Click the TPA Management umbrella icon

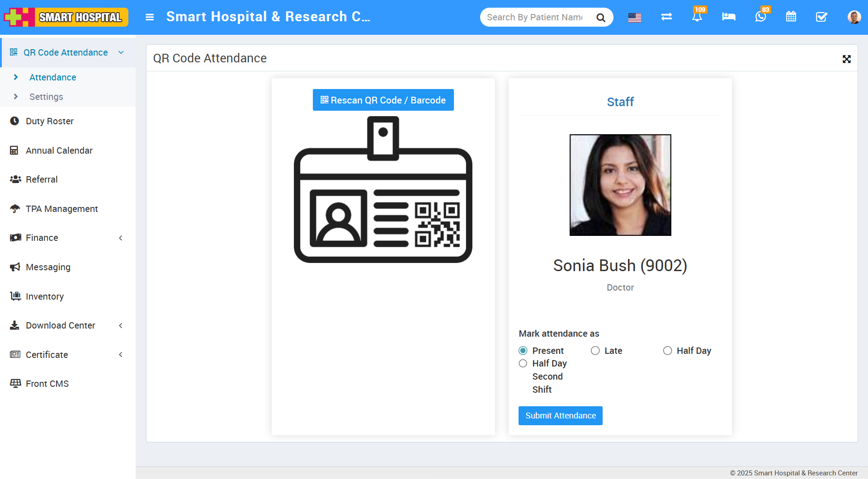[15, 209]
